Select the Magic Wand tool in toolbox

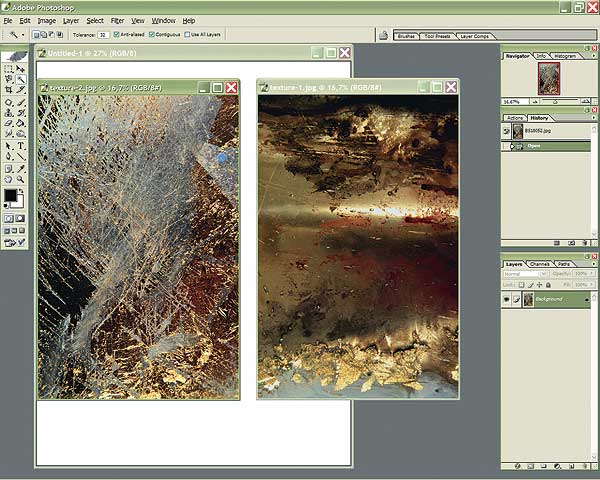(x=21, y=80)
